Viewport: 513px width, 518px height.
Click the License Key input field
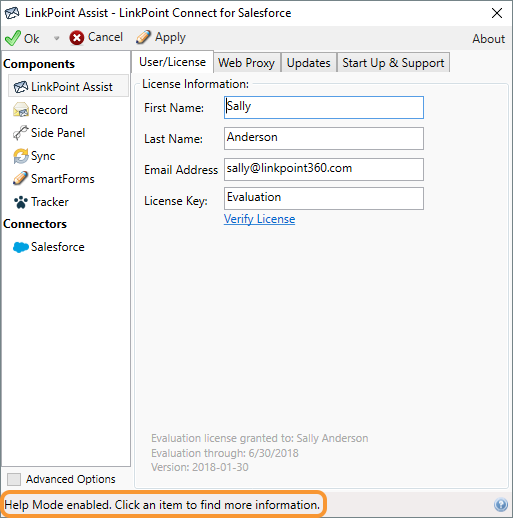(x=324, y=198)
